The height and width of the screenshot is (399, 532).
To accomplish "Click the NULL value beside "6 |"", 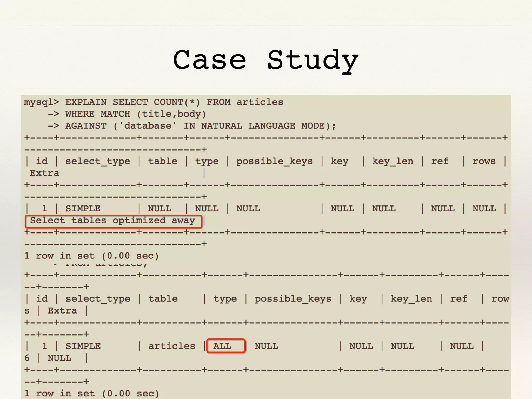I will tap(59, 358).
